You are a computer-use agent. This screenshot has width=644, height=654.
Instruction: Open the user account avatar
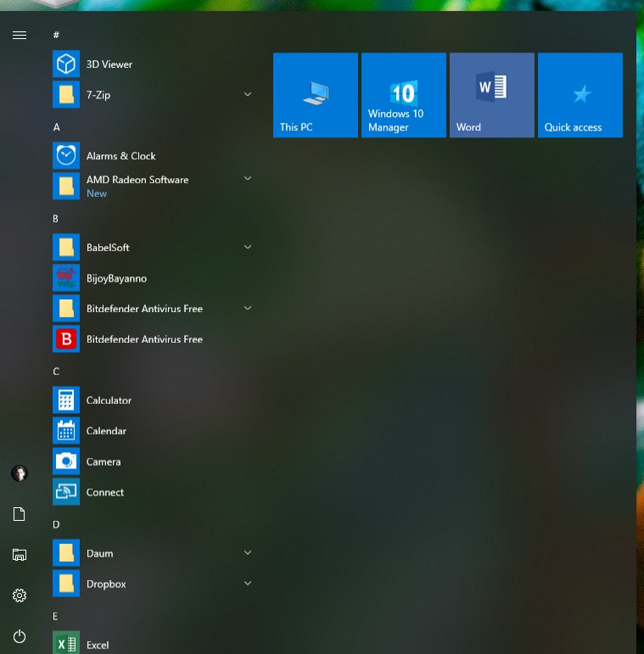[20, 473]
